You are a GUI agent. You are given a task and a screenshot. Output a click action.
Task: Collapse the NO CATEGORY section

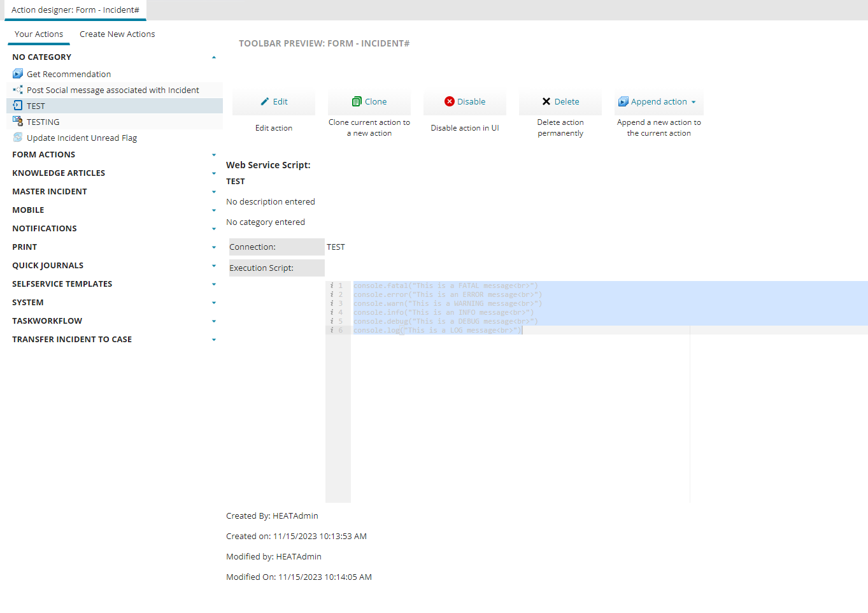coord(214,57)
